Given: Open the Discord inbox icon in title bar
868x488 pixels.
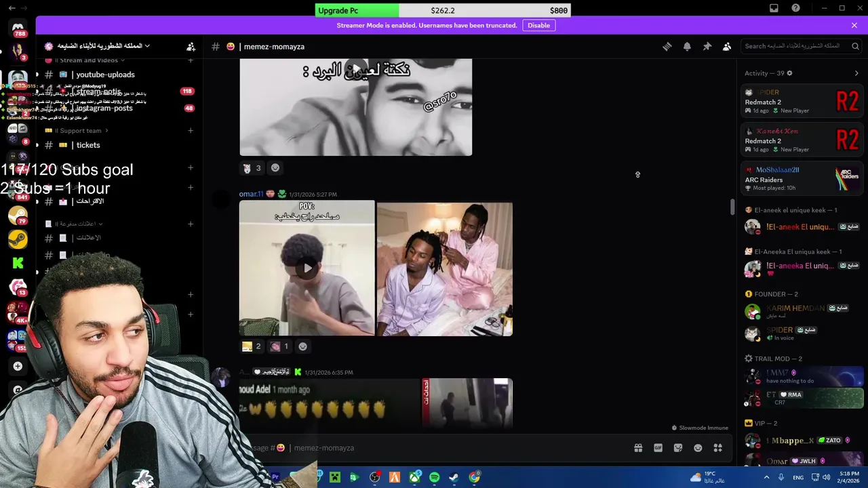Looking at the screenshot, I should pyautogui.click(x=774, y=8).
